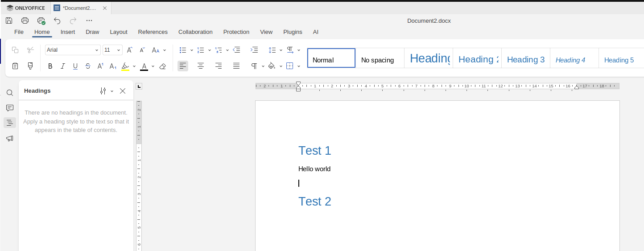This screenshot has height=251, width=644.
Task: Click the Increase indent icon
Action: click(x=254, y=50)
